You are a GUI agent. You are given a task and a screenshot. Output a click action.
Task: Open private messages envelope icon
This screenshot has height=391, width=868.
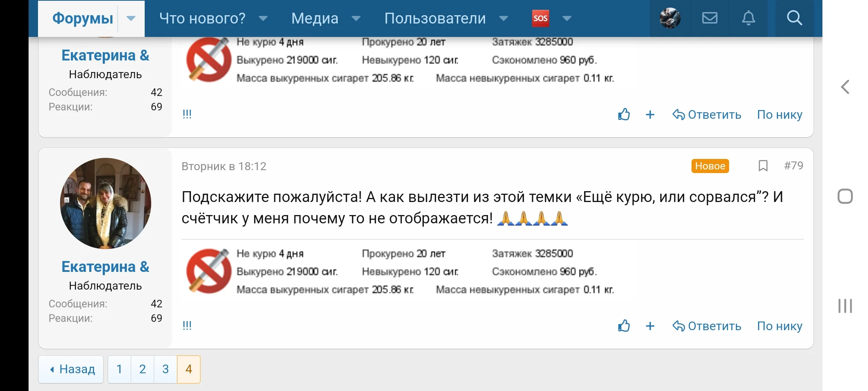(710, 18)
